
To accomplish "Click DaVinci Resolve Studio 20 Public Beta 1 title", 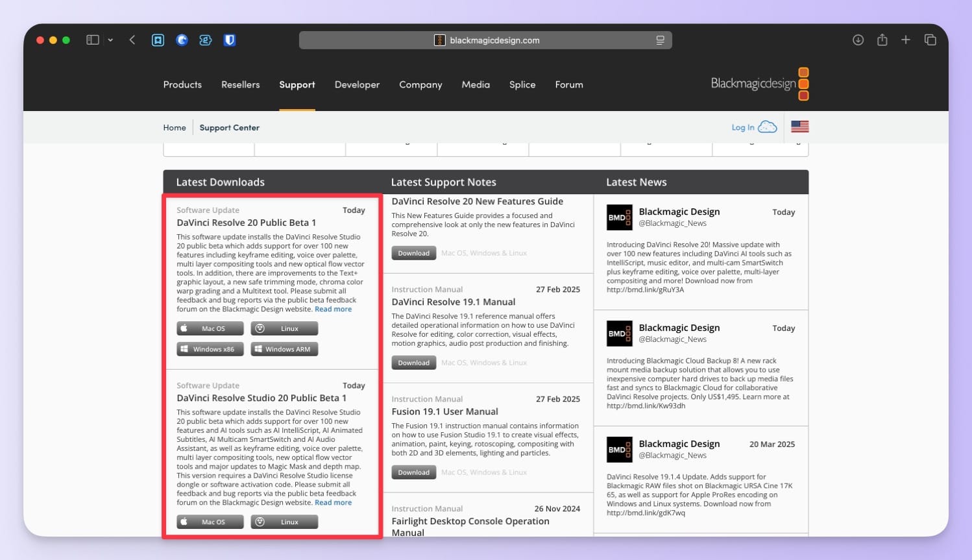I will (261, 398).
